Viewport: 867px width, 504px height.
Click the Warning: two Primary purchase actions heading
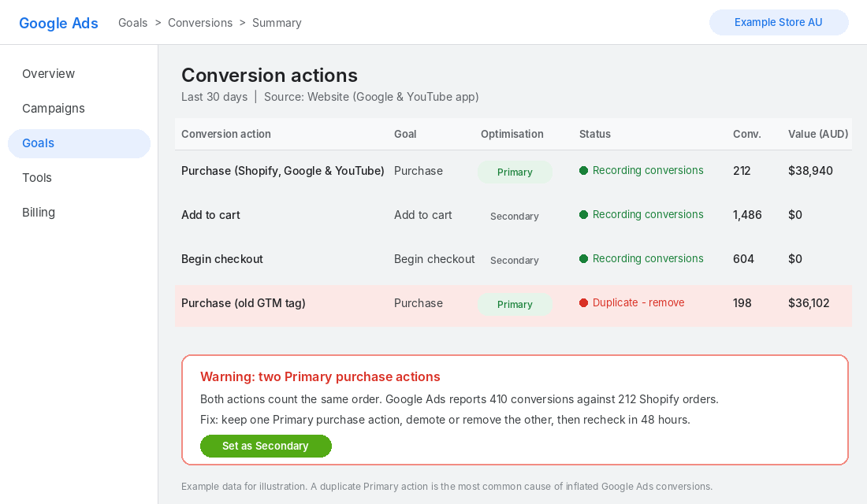pyautogui.click(x=320, y=377)
